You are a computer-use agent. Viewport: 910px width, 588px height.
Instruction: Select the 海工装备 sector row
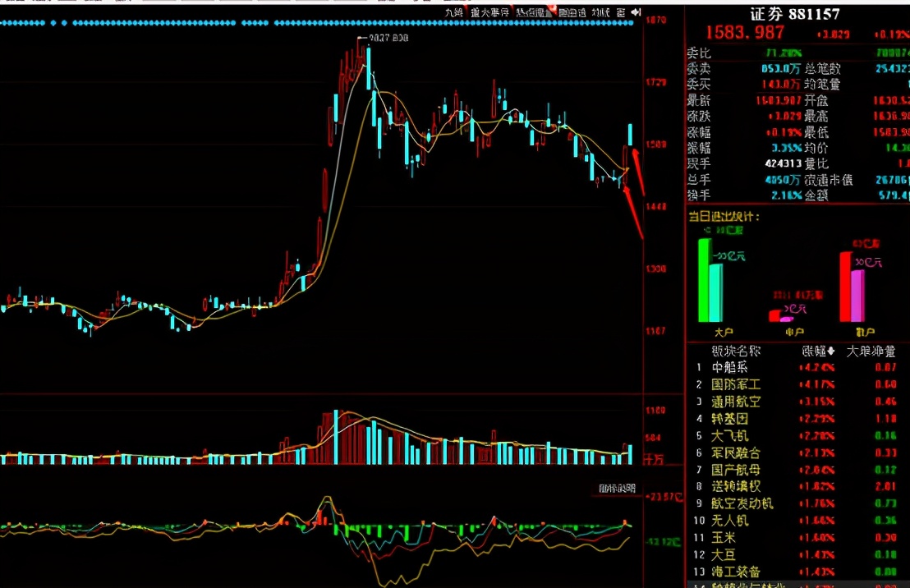coord(797,572)
